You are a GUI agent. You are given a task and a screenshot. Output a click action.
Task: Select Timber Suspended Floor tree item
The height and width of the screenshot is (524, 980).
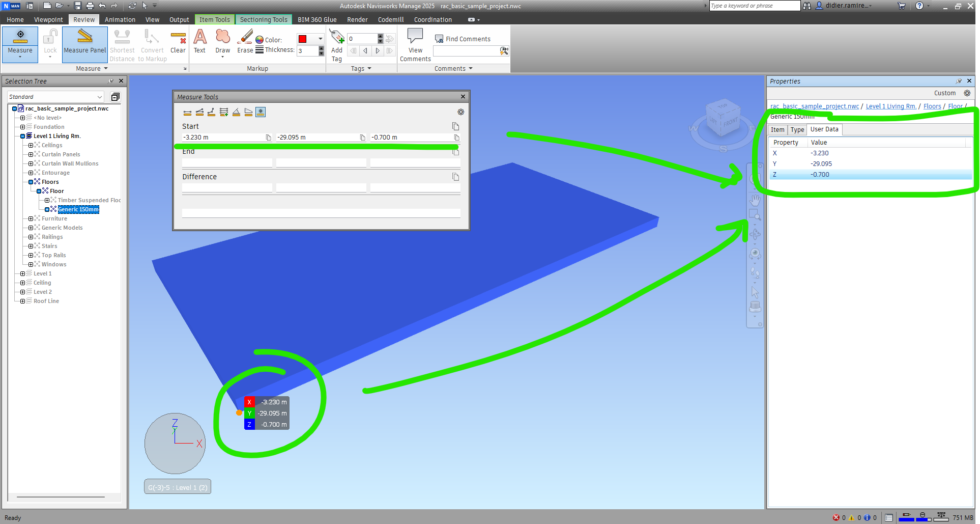click(x=89, y=200)
